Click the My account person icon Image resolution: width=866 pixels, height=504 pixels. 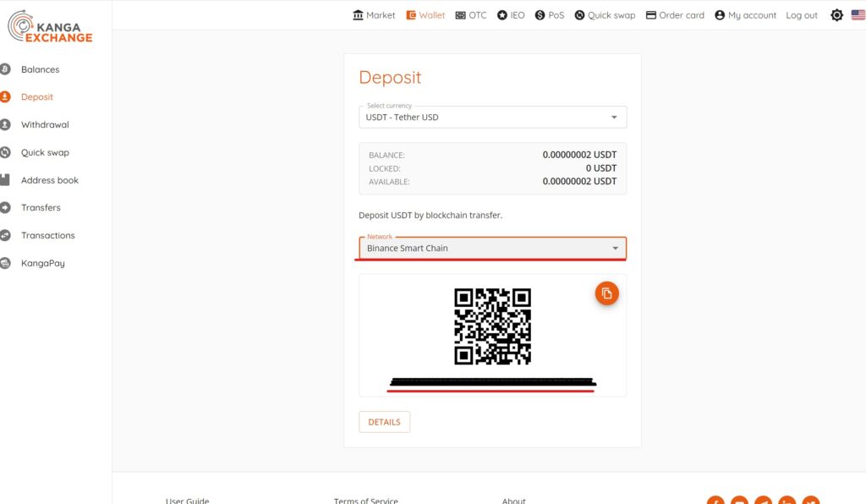[719, 15]
